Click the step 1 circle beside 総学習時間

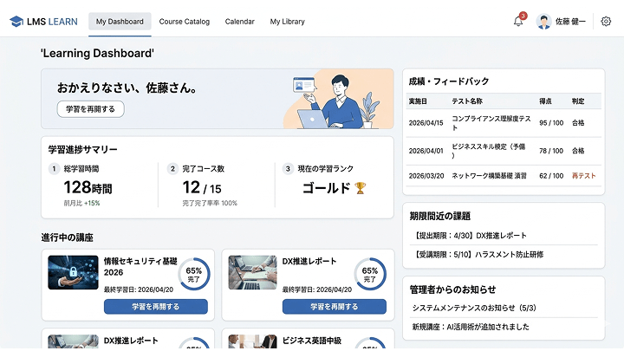tap(54, 169)
